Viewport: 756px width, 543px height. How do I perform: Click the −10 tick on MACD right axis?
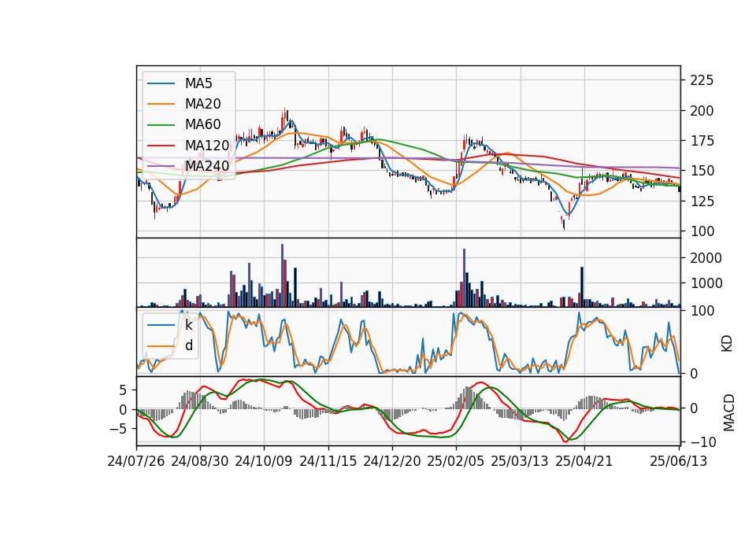(x=703, y=441)
